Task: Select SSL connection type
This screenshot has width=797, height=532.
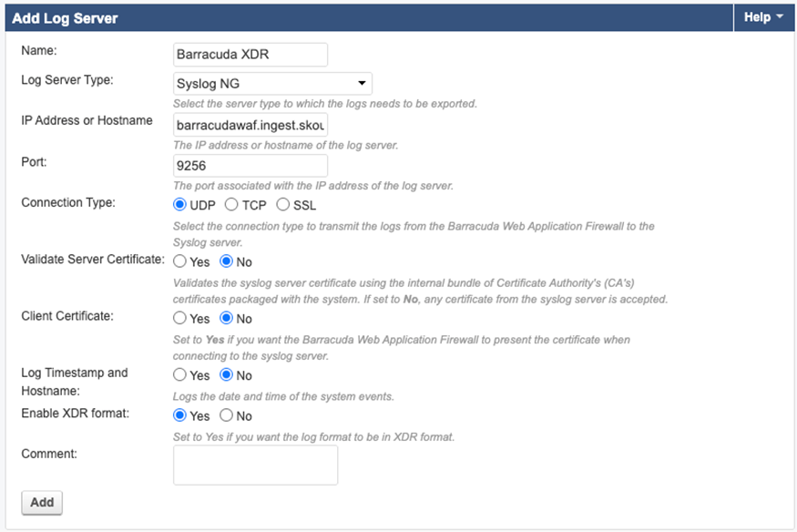Action: (283, 205)
